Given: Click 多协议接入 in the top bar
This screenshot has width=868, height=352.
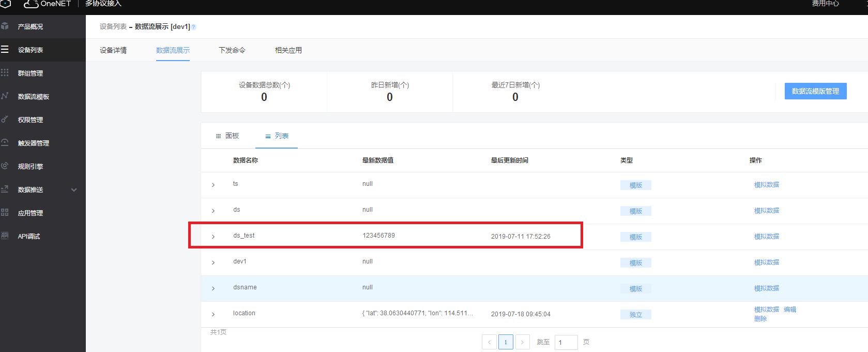Looking at the screenshot, I should coord(103,4).
